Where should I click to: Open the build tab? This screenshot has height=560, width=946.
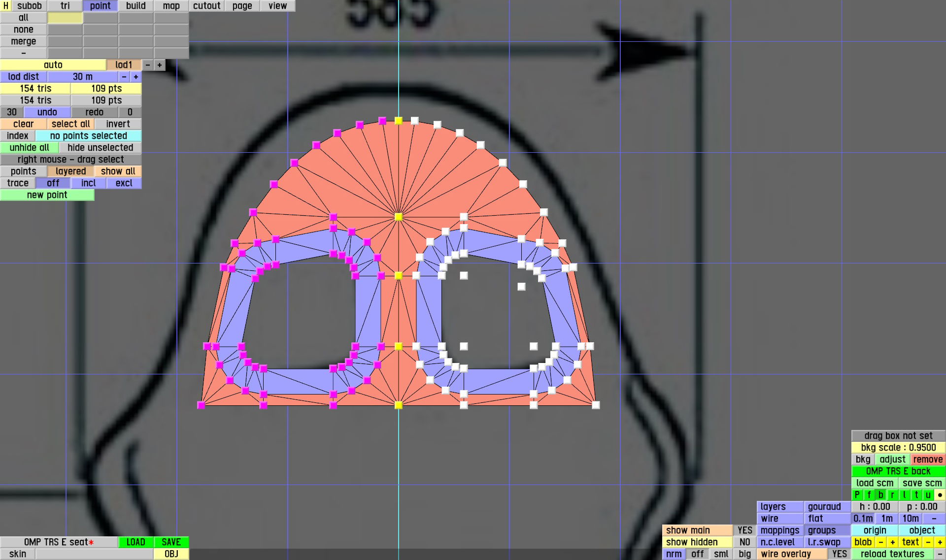pos(135,6)
